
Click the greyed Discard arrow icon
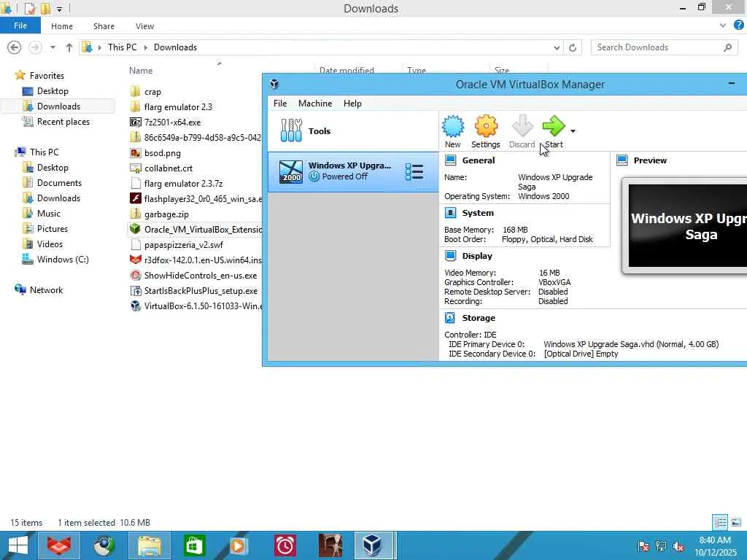(x=522, y=127)
